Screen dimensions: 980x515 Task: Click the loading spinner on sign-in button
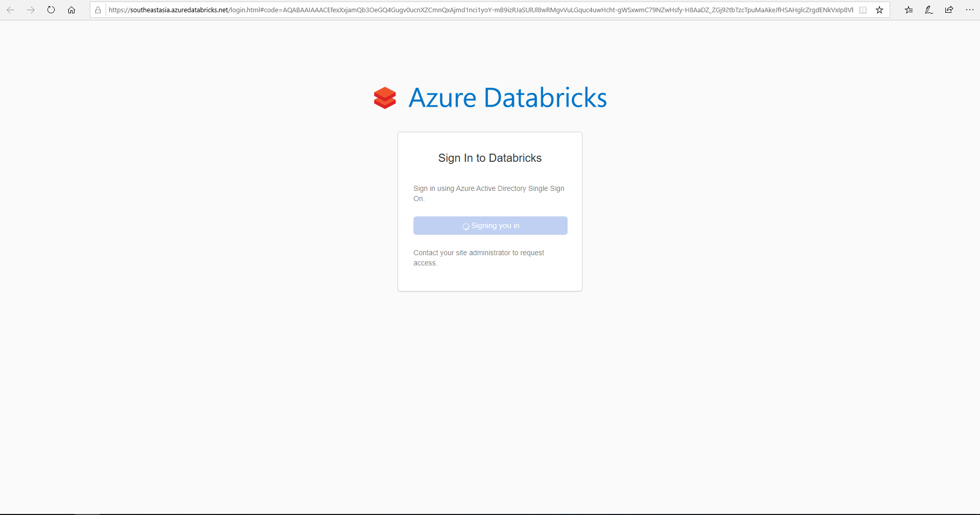click(x=465, y=226)
